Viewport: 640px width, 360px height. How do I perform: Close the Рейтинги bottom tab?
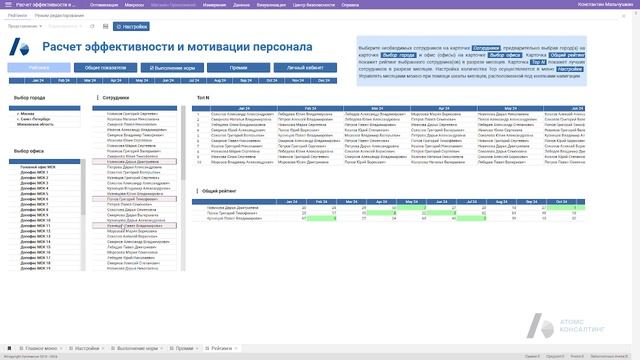(236, 348)
